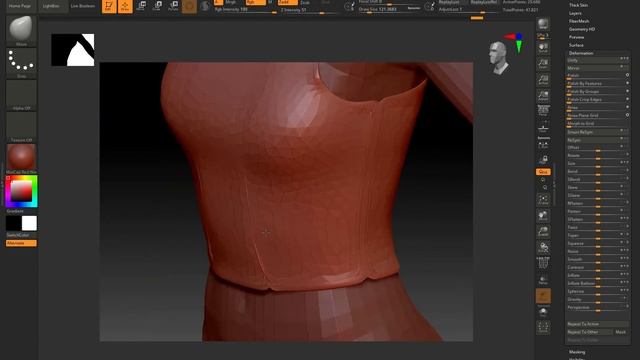Click the Move view icon in right shelf
The height and width of the screenshot is (360, 640).
(x=543, y=216)
